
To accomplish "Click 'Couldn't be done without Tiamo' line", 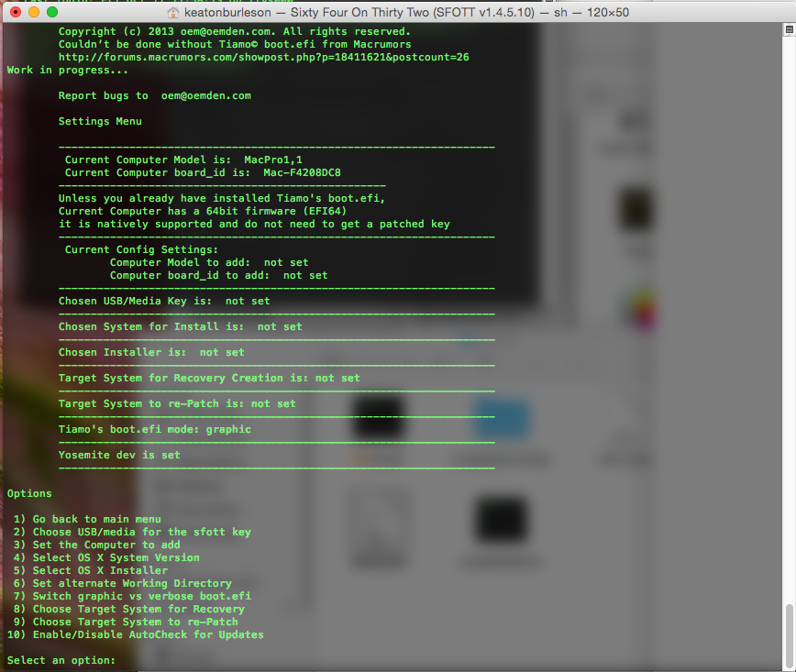I will pos(235,44).
